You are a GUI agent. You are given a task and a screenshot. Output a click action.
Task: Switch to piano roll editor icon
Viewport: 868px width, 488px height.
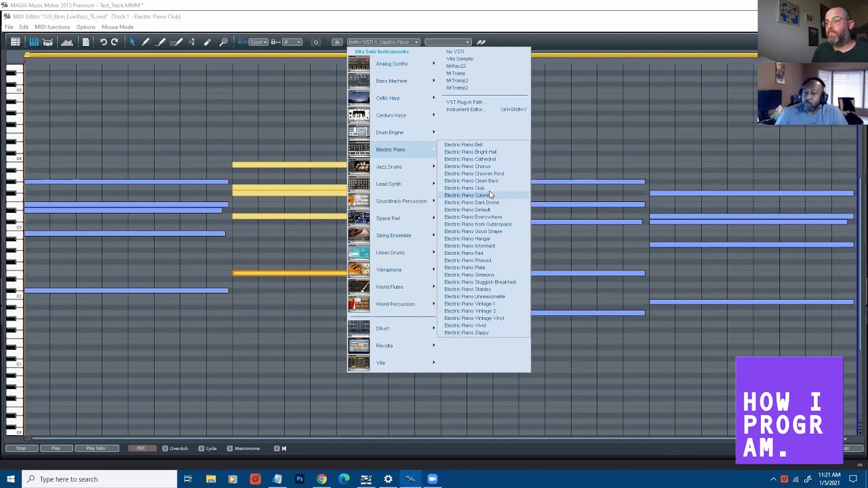(x=34, y=42)
